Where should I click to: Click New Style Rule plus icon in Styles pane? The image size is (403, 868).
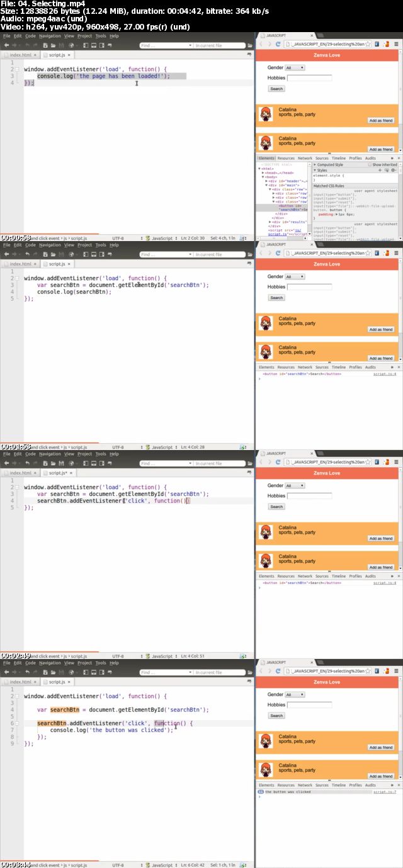tap(380, 170)
